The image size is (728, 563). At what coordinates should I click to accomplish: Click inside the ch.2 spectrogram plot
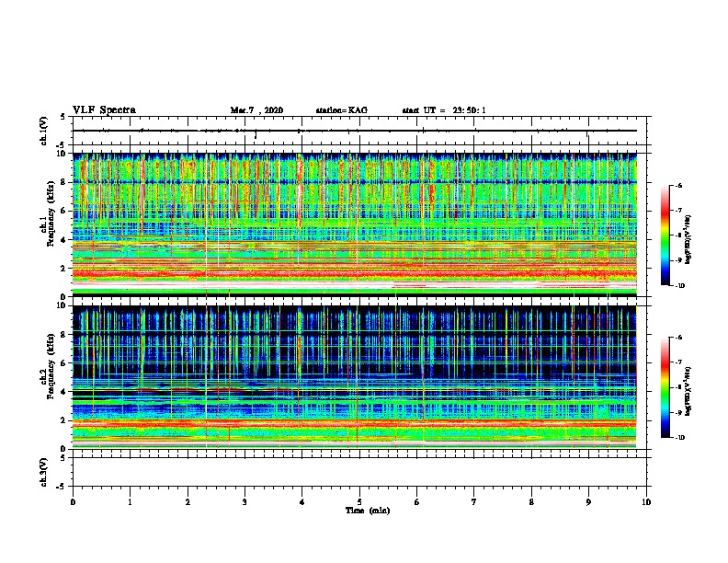point(355,377)
